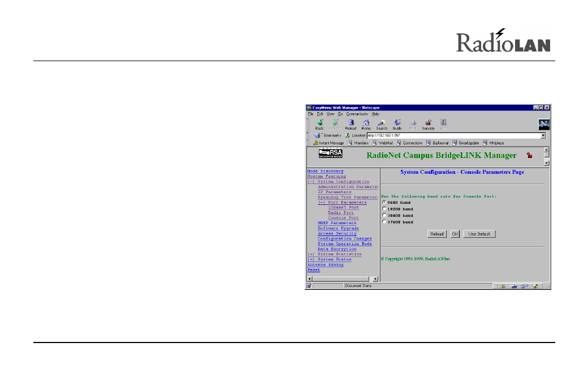Viewport: 588px width, 381px height.
Task: Open the Access Security link
Action: click(337, 233)
